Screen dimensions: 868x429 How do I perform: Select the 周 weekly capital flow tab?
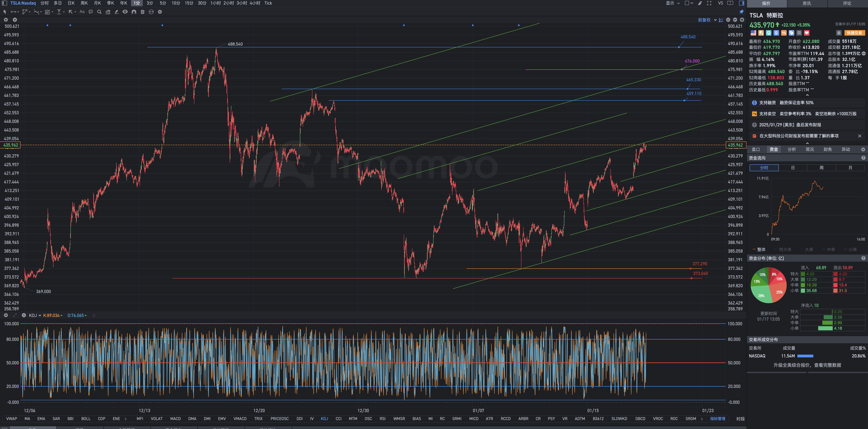(821, 168)
